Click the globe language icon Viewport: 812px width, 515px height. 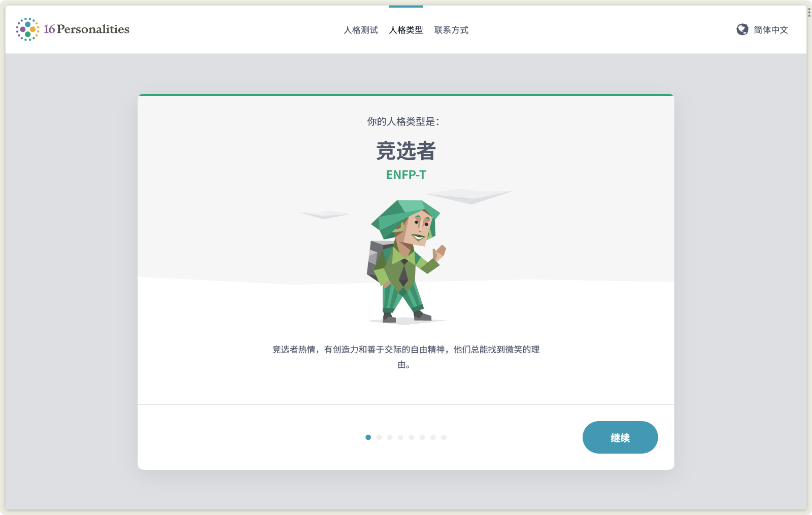742,29
